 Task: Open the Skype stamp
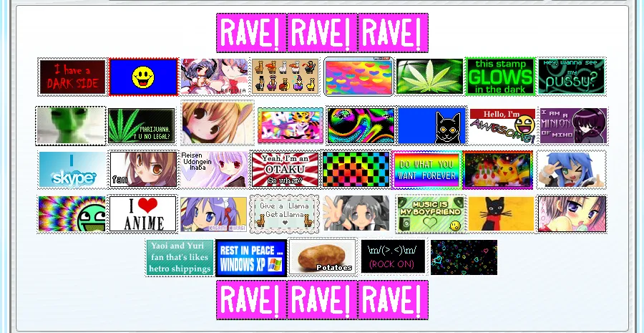point(73,170)
